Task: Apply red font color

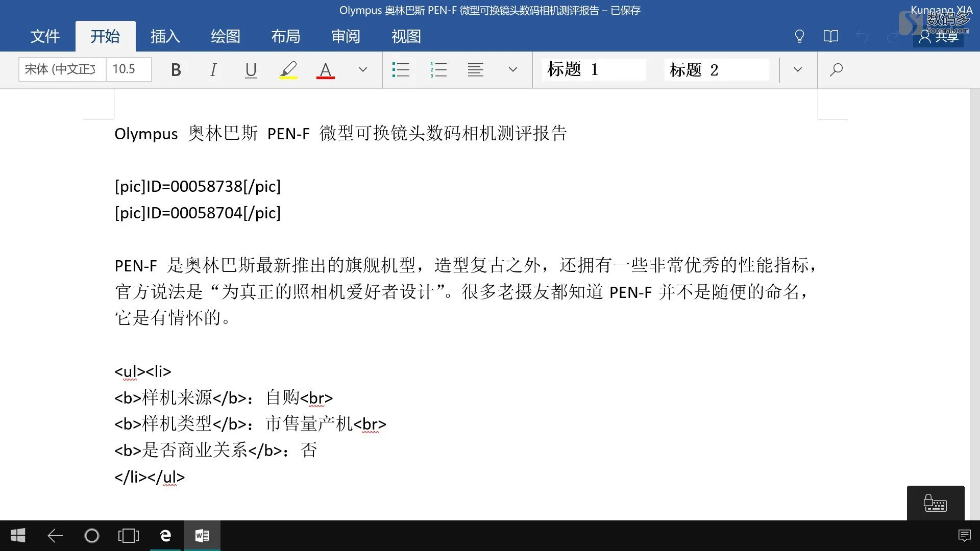Action: tap(326, 69)
